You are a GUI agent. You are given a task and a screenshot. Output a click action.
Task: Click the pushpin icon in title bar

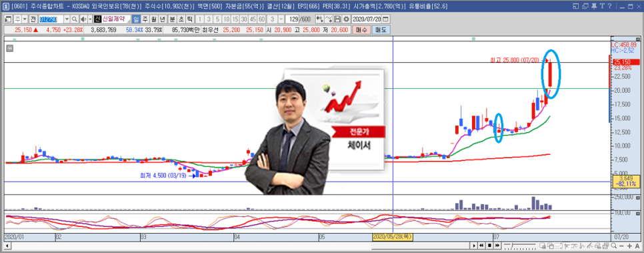594,6
